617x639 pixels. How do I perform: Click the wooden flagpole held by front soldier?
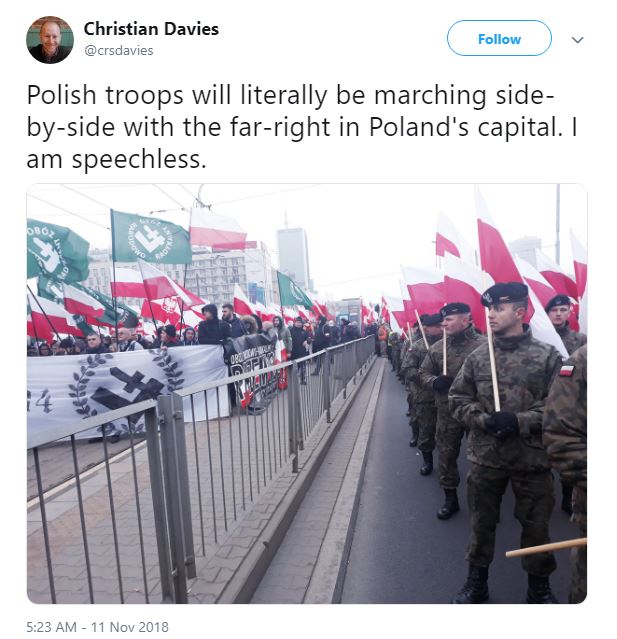(493, 363)
